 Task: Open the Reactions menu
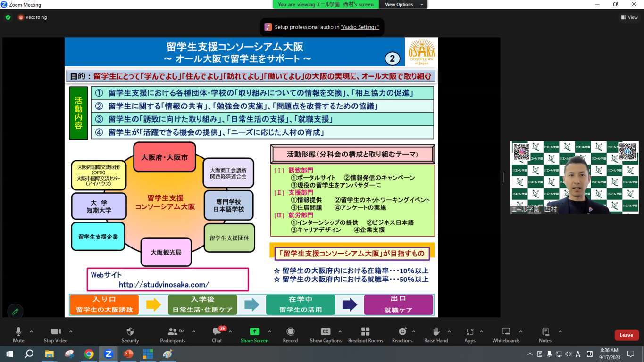[402, 332]
